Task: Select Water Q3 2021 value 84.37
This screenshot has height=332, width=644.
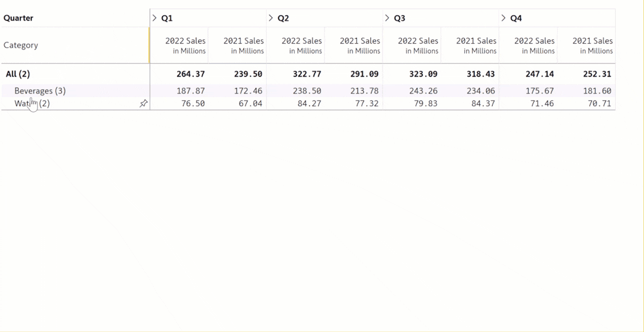Action: (481, 104)
